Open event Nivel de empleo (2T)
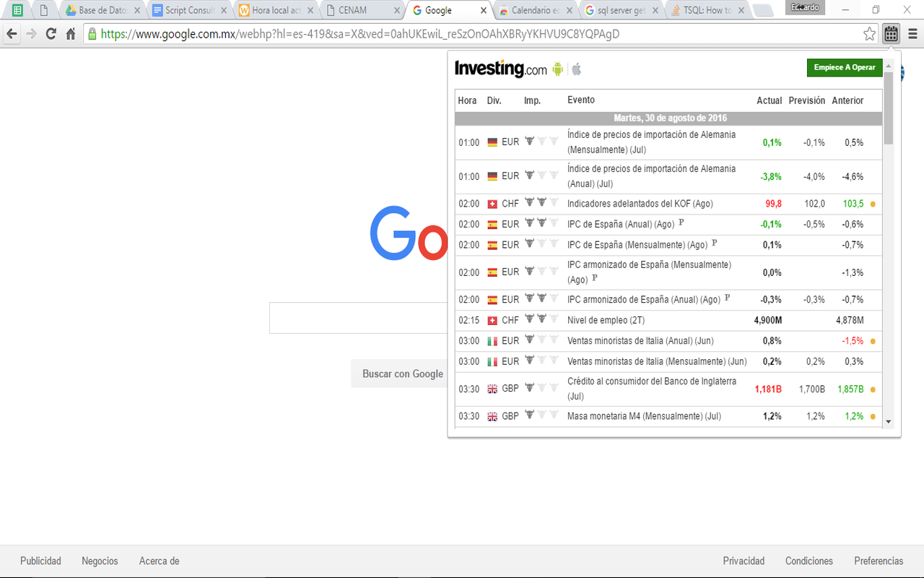924x578 pixels. [x=606, y=320]
